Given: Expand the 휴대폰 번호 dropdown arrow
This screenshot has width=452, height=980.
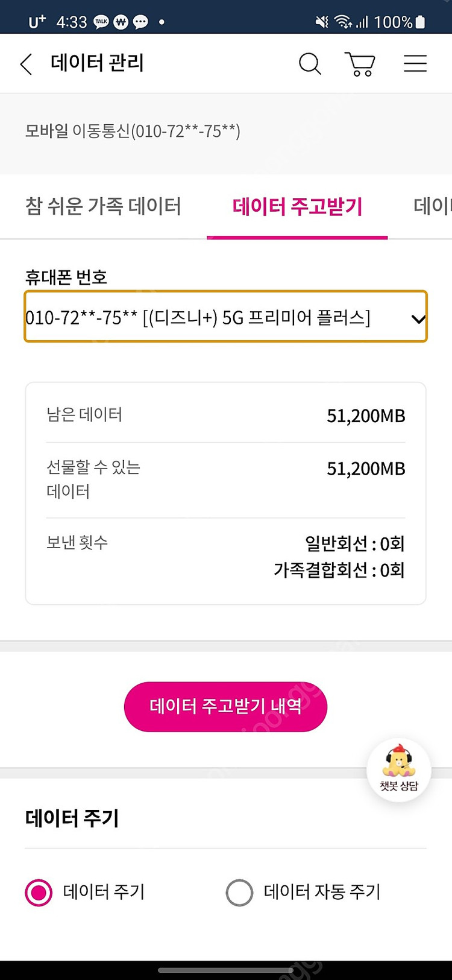Looking at the screenshot, I should (x=418, y=318).
